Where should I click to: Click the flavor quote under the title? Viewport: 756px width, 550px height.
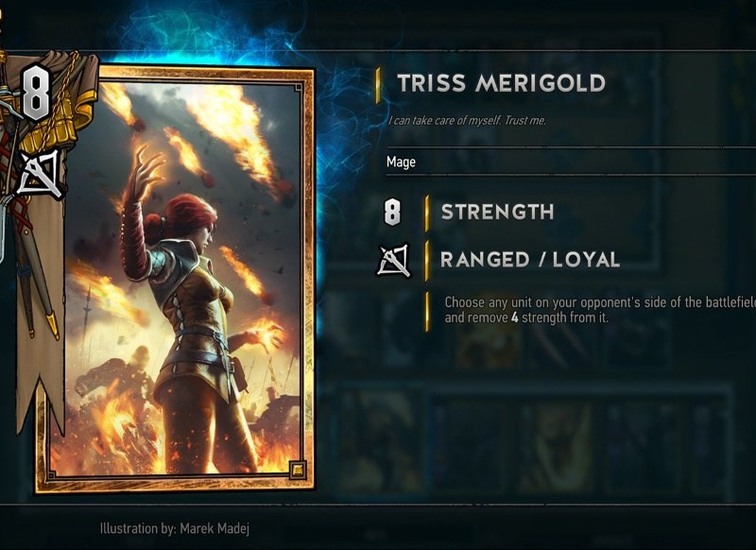[x=467, y=121]
